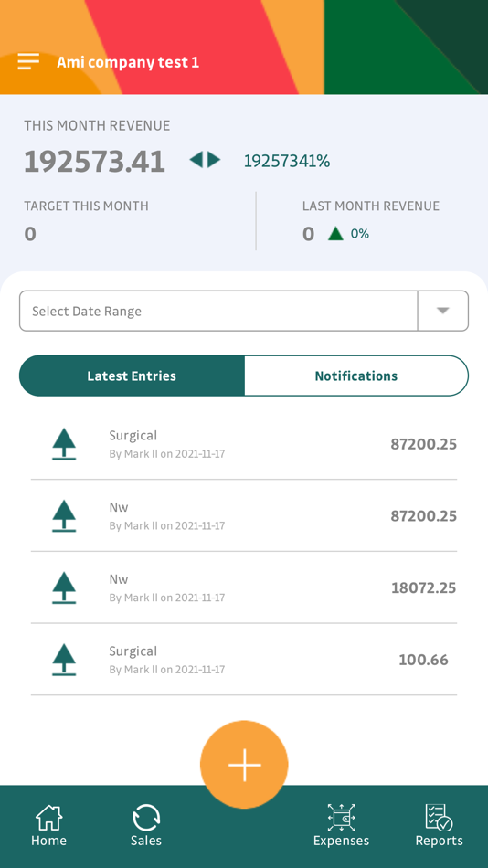
Task: Select the Latest Entries tab
Action: click(132, 376)
